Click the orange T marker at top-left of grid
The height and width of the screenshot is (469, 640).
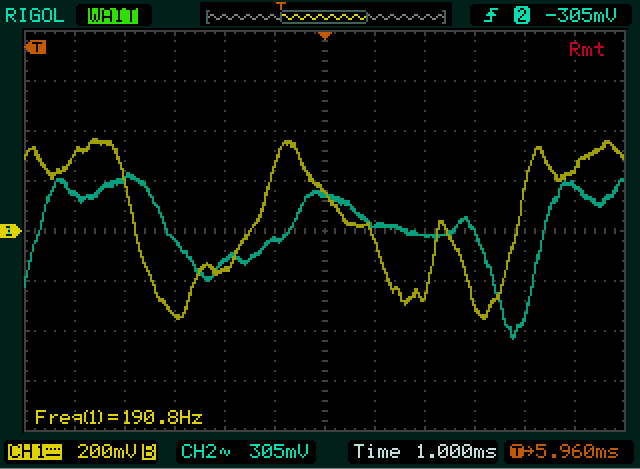pyautogui.click(x=37, y=47)
